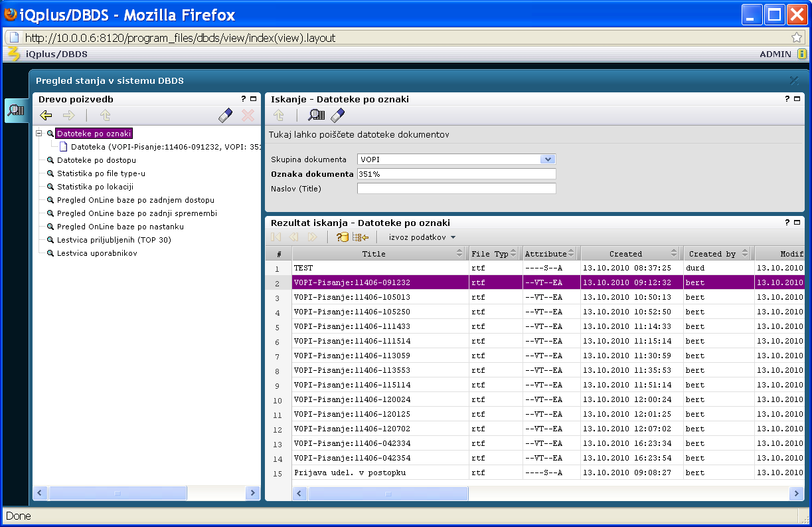
Task: Go to previous page of results
Action: pos(293,237)
